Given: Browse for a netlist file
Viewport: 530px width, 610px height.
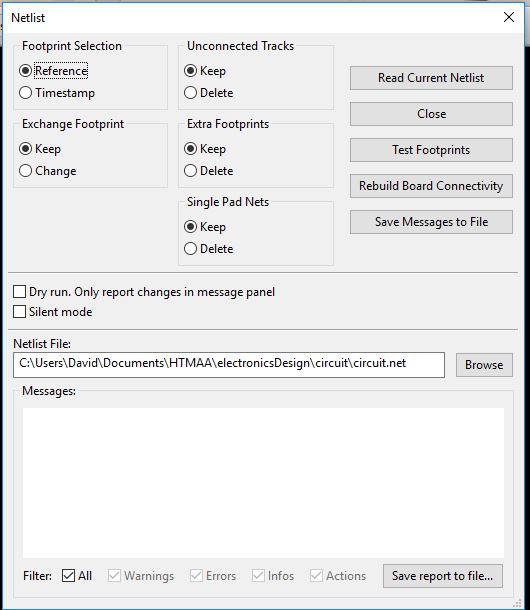Looking at the screenshot, I should coord(484,365).
